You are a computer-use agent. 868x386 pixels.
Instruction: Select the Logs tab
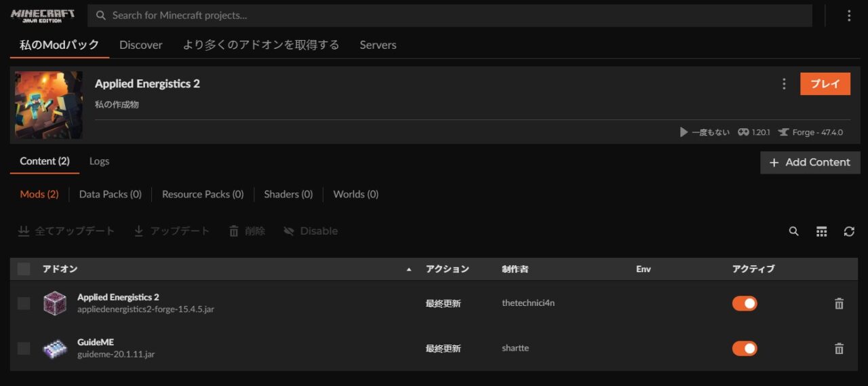pos(99,161)
